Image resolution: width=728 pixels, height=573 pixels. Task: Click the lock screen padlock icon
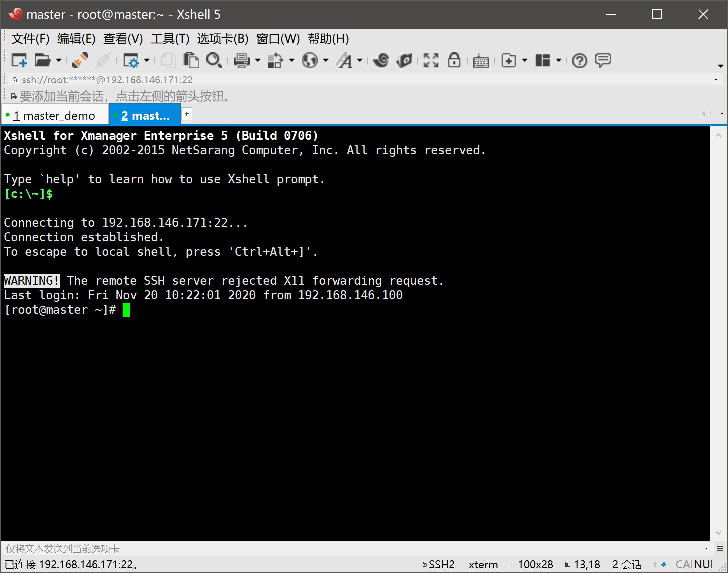[454, 60]
